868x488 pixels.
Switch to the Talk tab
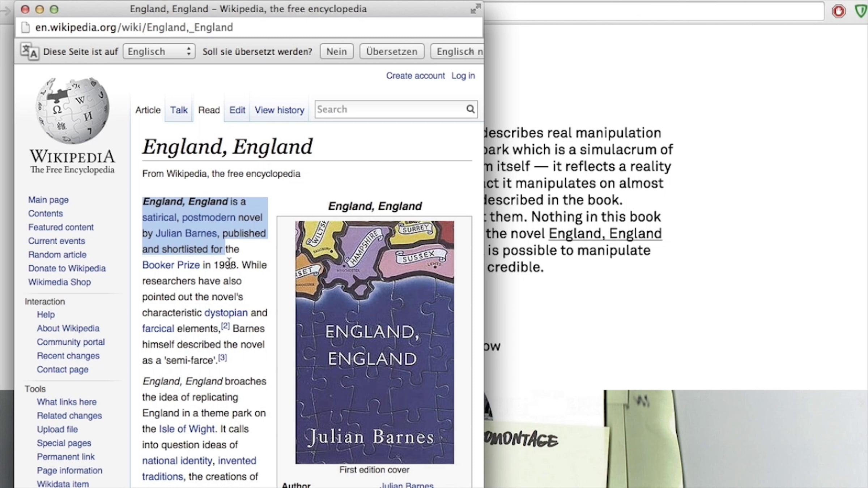[x=179, y=110]
